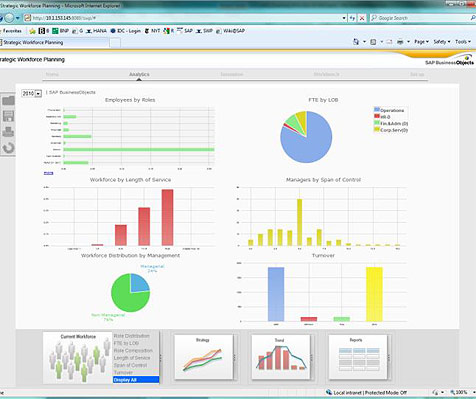Viewport: 476px width, 399px height.
Task: Open a new blank browser tab
Action: (x=115, y=43)
